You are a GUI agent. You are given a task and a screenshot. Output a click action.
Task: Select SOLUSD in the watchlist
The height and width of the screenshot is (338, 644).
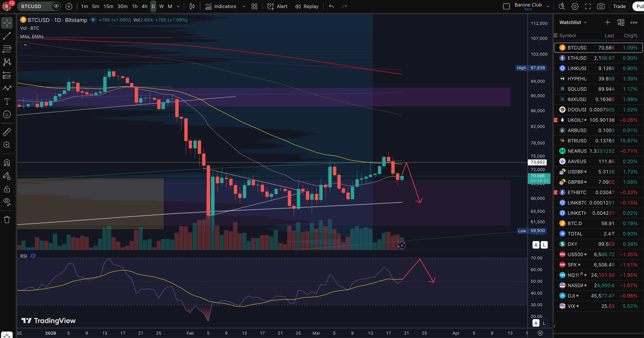click(577, 89)
